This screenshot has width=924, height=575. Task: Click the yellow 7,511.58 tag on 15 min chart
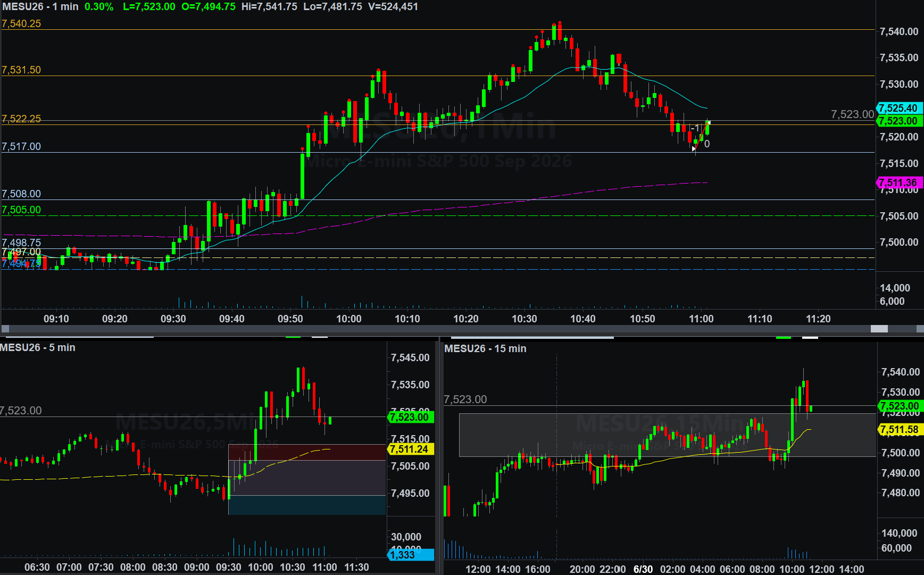coord(900,429)
